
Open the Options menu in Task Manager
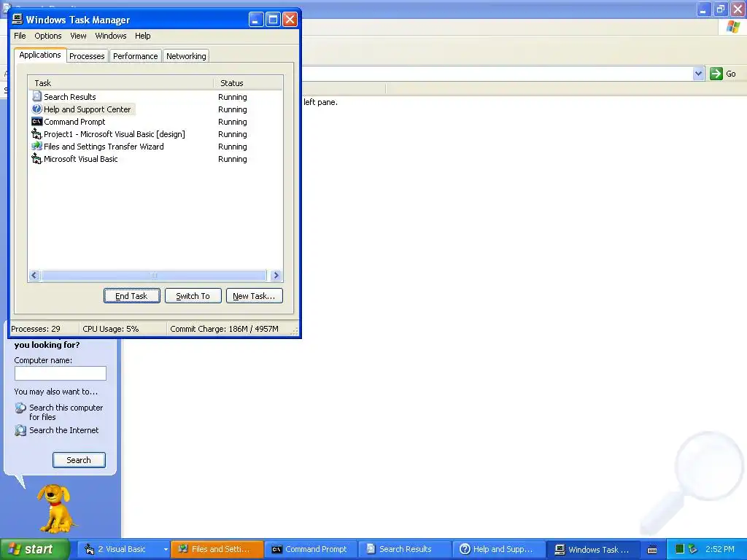[x=47, y=36]
